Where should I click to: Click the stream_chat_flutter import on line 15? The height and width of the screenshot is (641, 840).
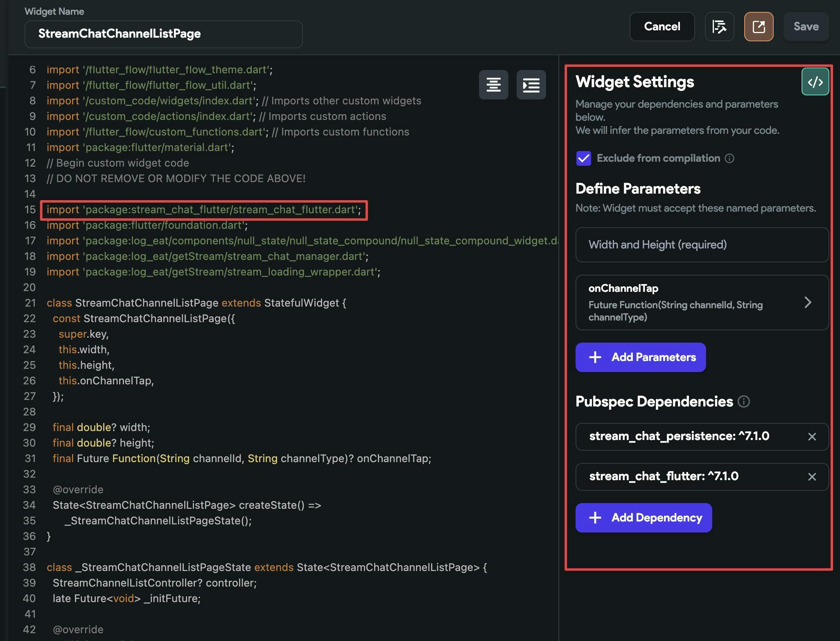click(x=203, y=210)
